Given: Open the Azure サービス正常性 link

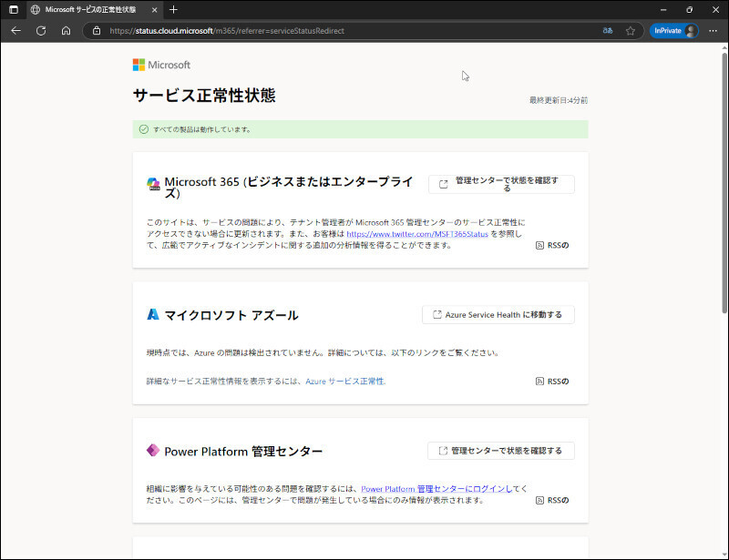Looking at the screenshot, I should click(x=345, y=382).
